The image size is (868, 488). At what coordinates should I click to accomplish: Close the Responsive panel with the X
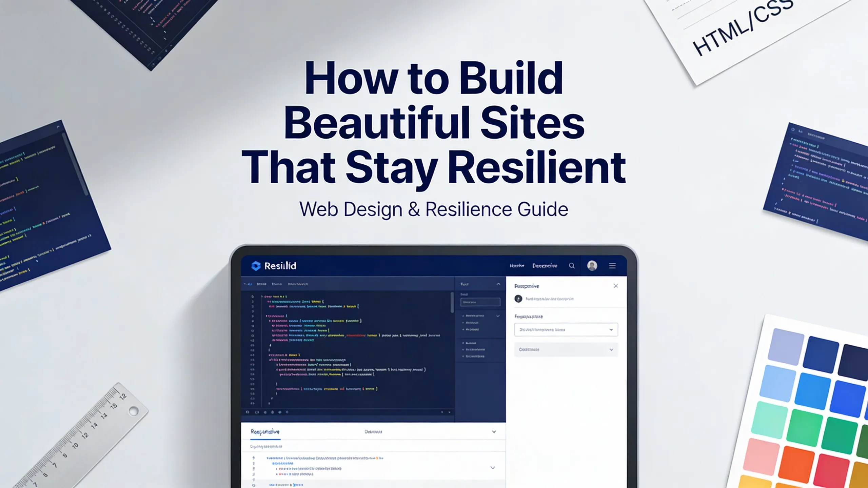[x=615, y=286]
